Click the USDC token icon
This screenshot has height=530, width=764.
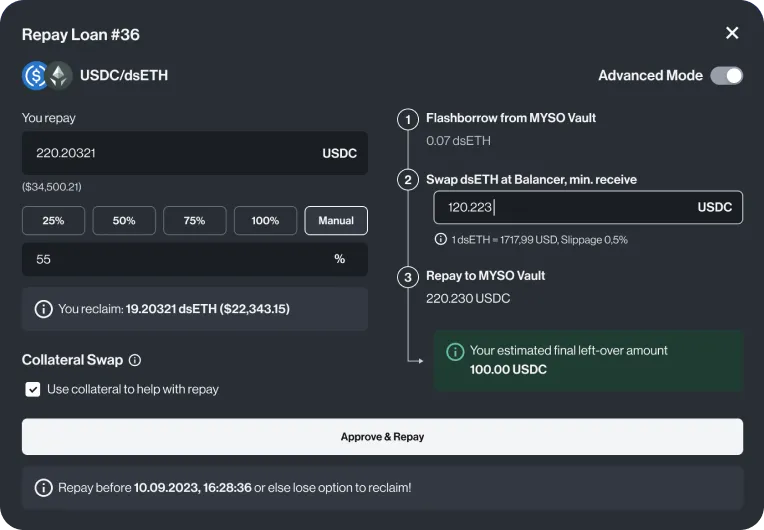click(35, 76)
